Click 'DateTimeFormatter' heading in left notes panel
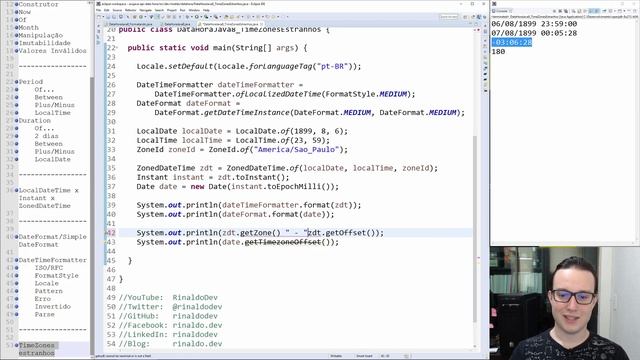640x360 pixels. point(53,260)
